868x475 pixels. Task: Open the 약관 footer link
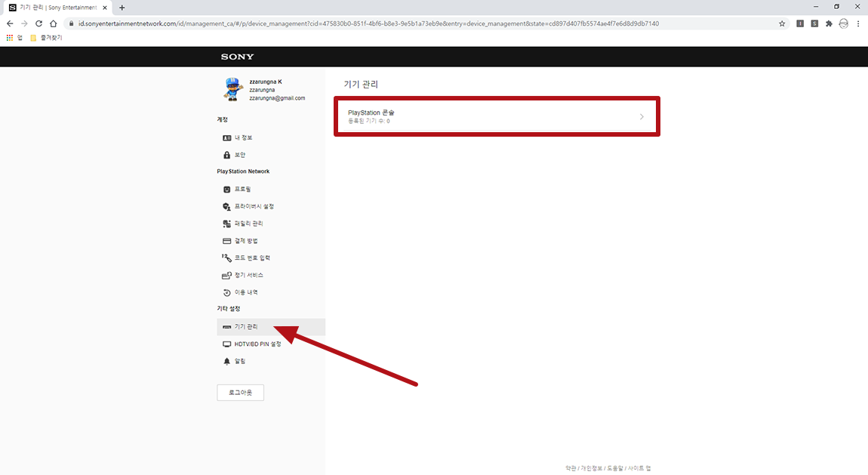571,468
